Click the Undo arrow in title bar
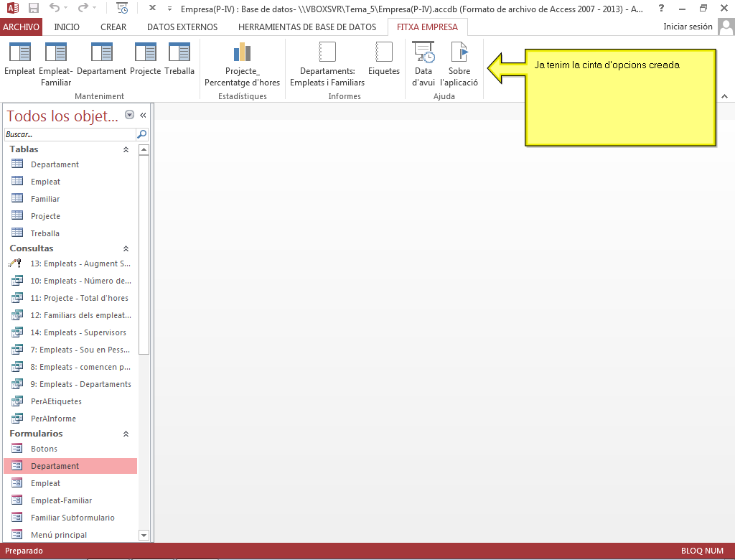 (x=55, y=8)
